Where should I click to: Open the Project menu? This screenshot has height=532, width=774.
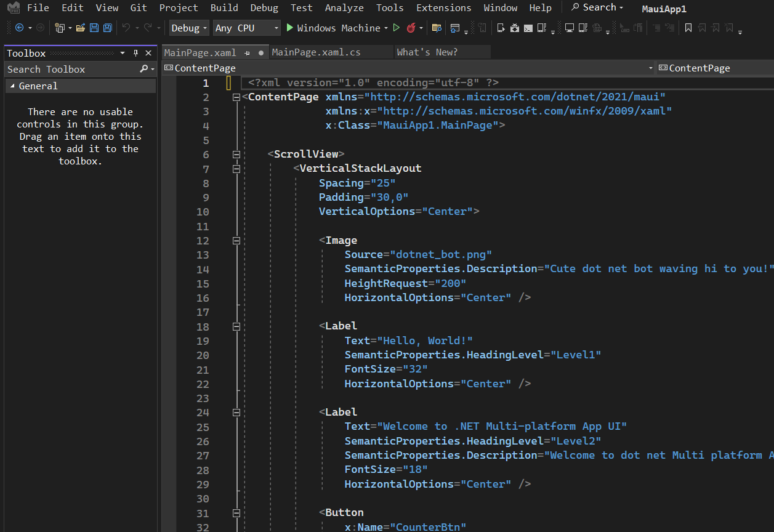(179, 8)
